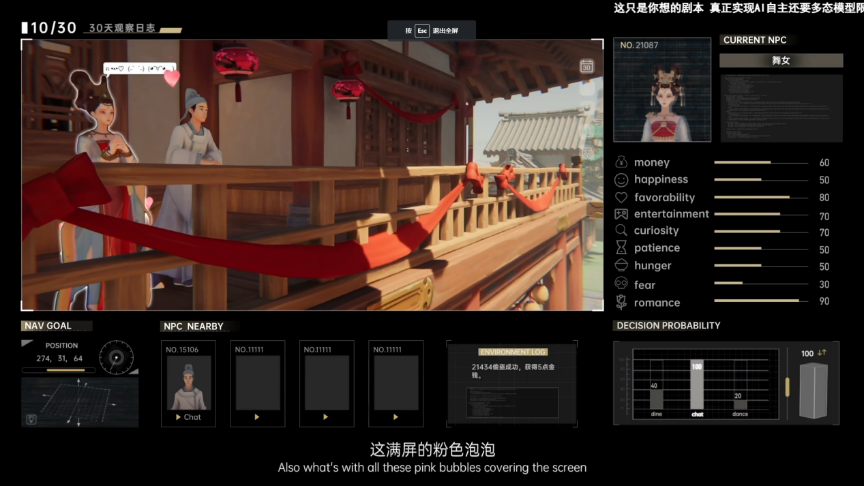Click the icon at the viewport's top-right corner
Image resolution: width=864 pixels, height=486 pixels.
click(586, 66)
